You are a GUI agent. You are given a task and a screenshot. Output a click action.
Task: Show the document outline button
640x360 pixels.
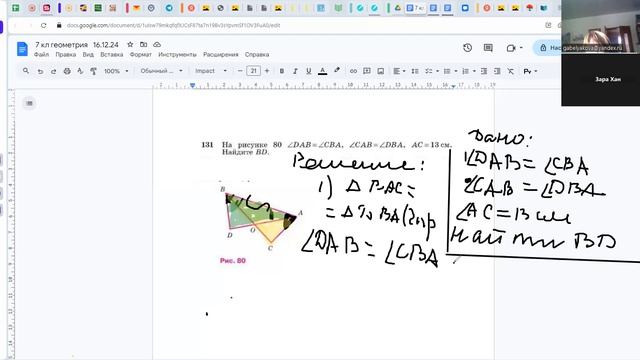click(29, 103)
